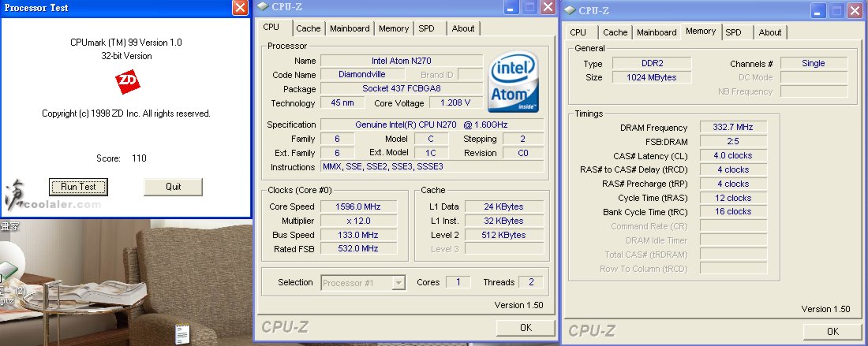Image resolution: width=868 pixels, height=346 pixels.
Task: Click CAS# Latency value 4.0 clocks
Action: (733, 156)
